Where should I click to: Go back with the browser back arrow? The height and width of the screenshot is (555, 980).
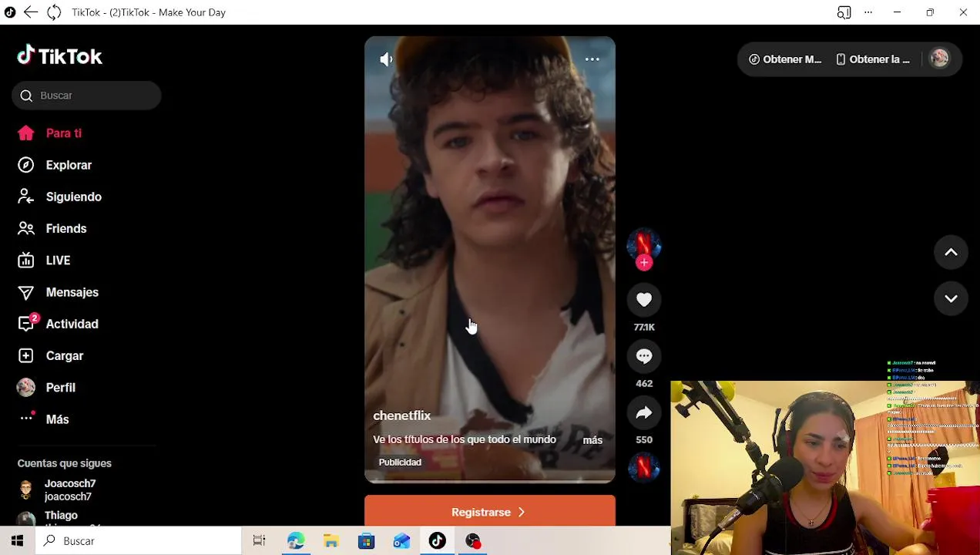click(31, 12)
